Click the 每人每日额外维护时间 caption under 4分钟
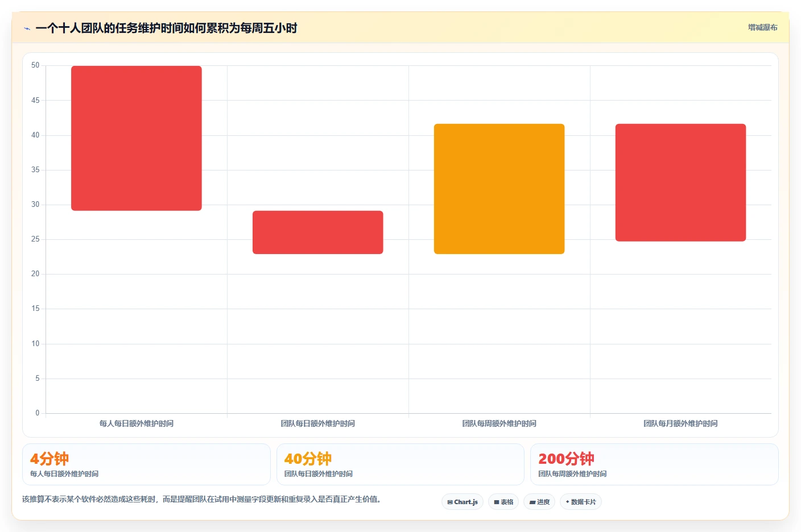The width and height of the screenshot is (801, 532). [x=64, y=474]
